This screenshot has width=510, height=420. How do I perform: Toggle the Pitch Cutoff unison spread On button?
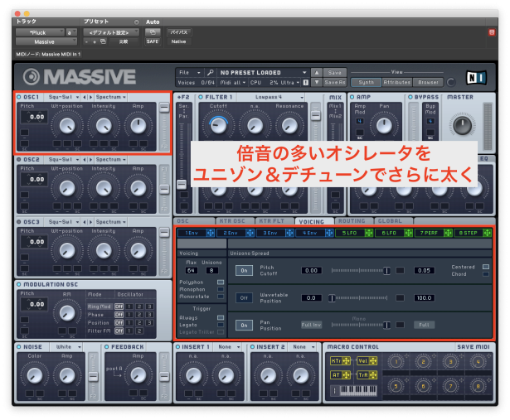point(244,270)
